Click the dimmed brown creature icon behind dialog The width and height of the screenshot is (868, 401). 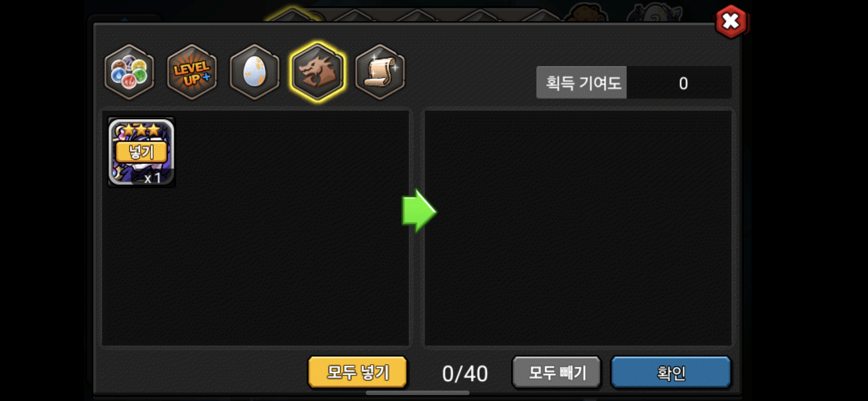point(586,12)
